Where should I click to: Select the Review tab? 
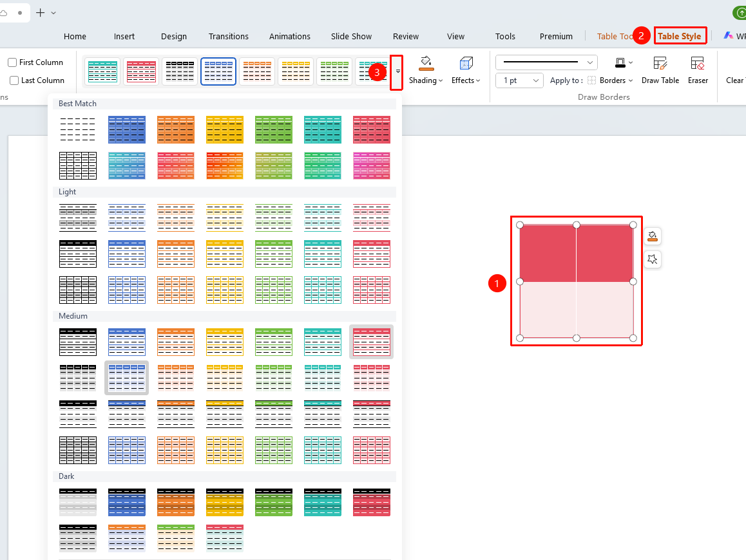(x=406, y=36)
